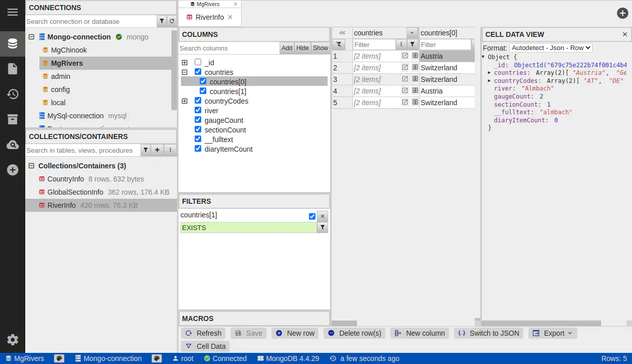632x364 pixels.
Task: Open the cloud sidebar icon
Action: [x=13, y=145]
